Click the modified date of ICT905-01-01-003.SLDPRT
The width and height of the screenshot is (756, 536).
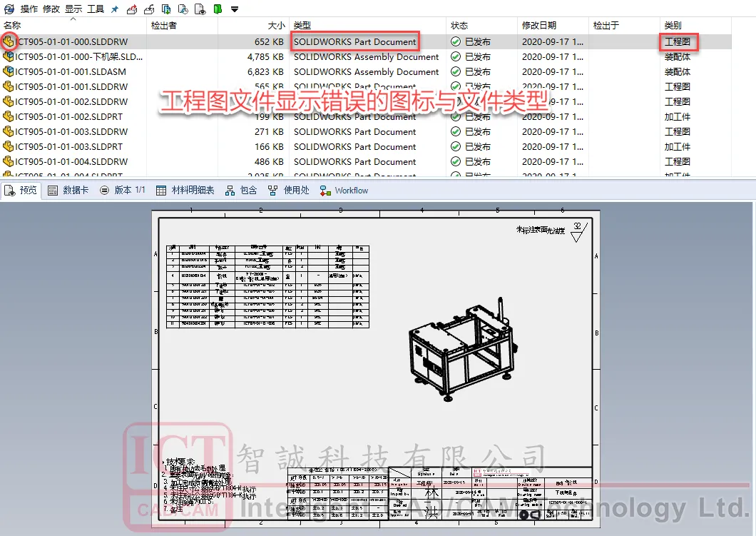[x=553, y=146]
